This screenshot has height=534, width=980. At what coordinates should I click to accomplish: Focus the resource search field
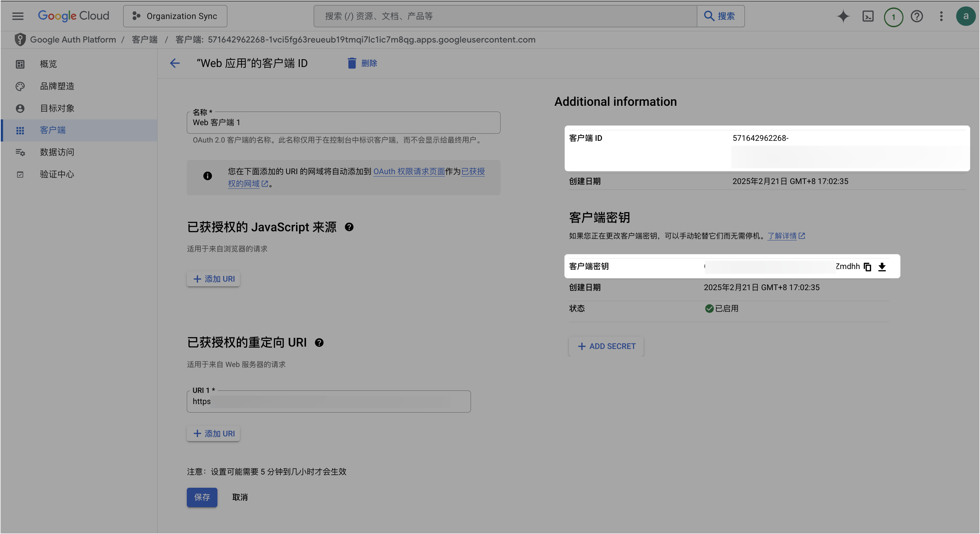click(x=505, y=16)
